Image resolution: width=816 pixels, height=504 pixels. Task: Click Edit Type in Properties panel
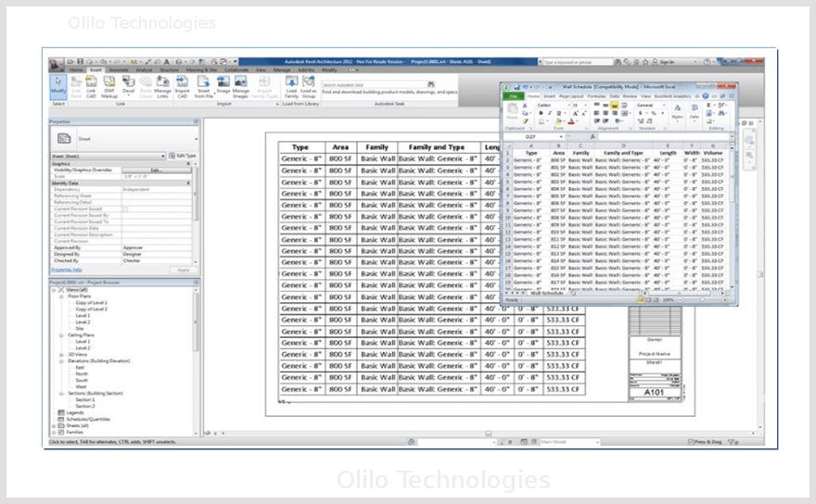[182, 156]
